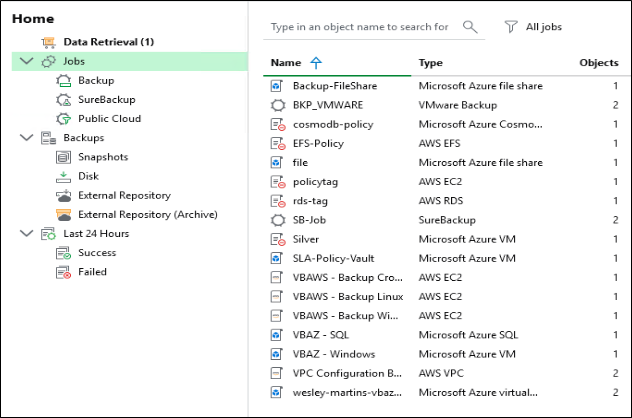Collapse the Last 24 Hours node
Viewport: 632px width, 418px height.
27,234
